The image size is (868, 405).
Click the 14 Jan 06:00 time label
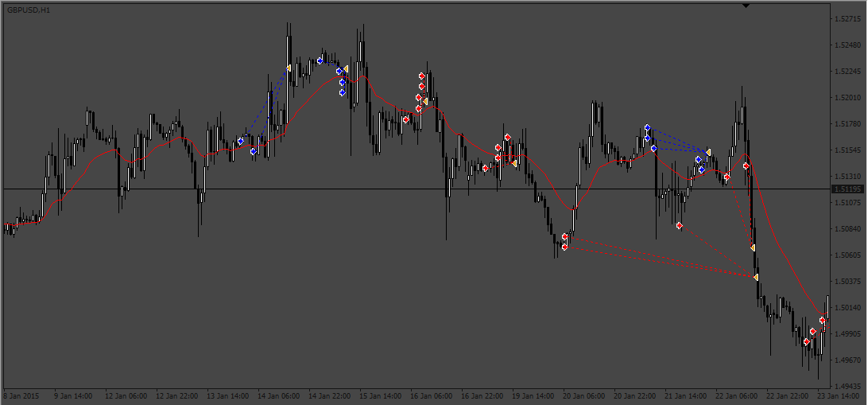pos(280,397)
